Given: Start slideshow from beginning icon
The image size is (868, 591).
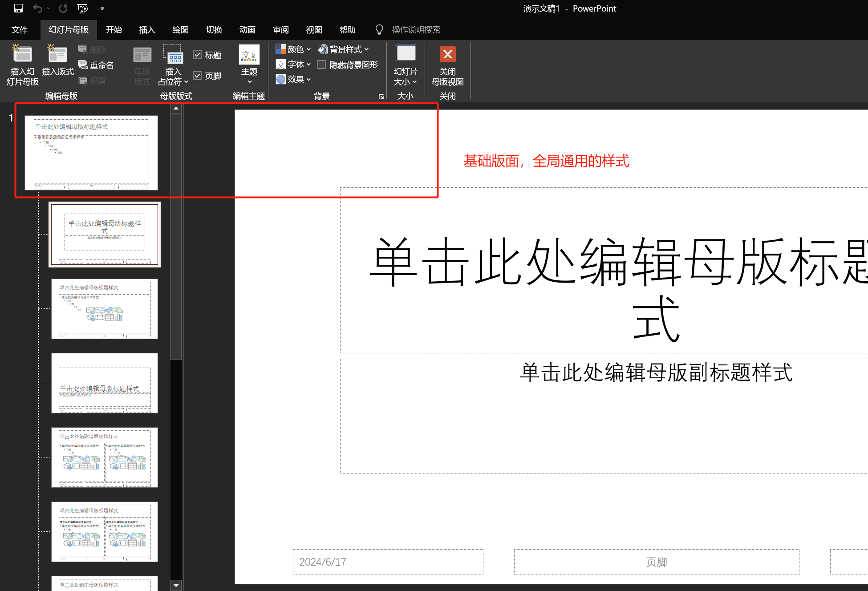Looking at the screenshot, I should tap(82, 8).
